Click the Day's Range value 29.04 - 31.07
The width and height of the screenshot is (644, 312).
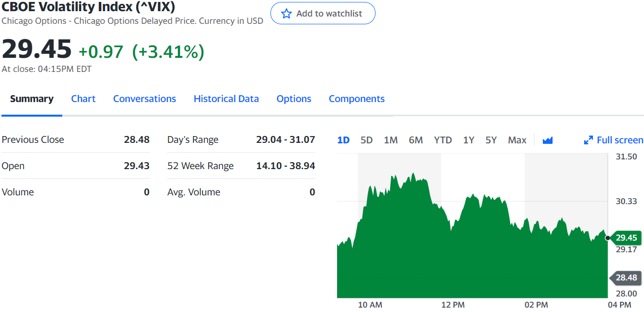click(x=286, y=139)
